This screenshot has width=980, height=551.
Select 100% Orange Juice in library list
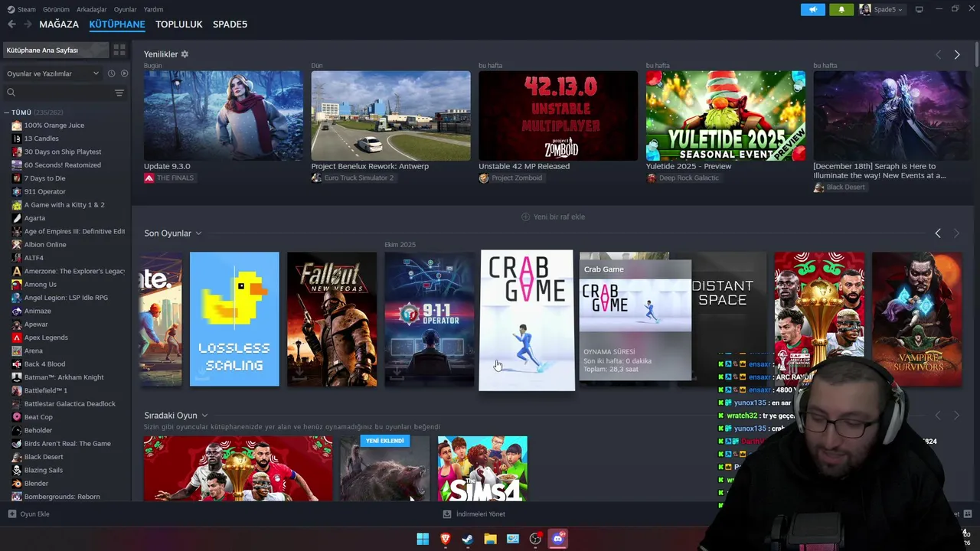pyautogui.click(x=54, y=126)
